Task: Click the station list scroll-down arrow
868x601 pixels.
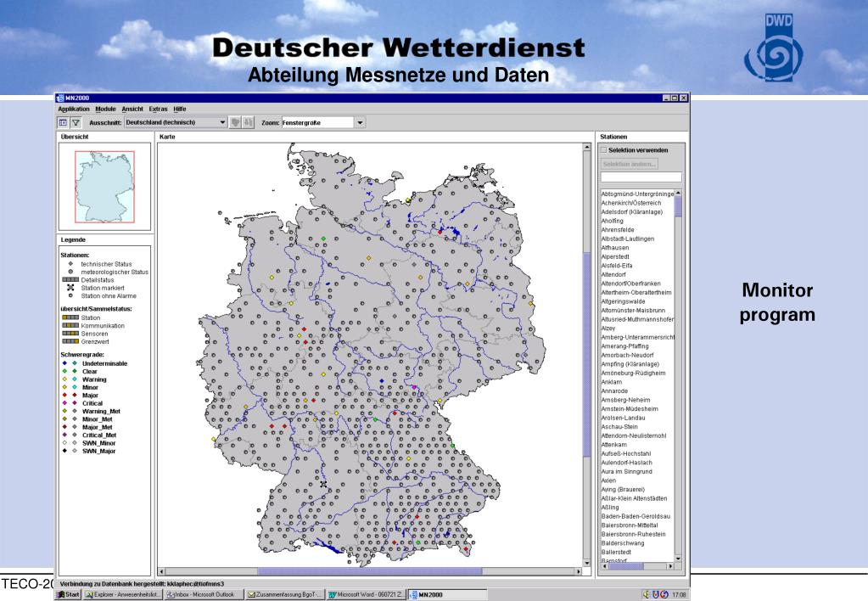Action: [x=678, y=559]
